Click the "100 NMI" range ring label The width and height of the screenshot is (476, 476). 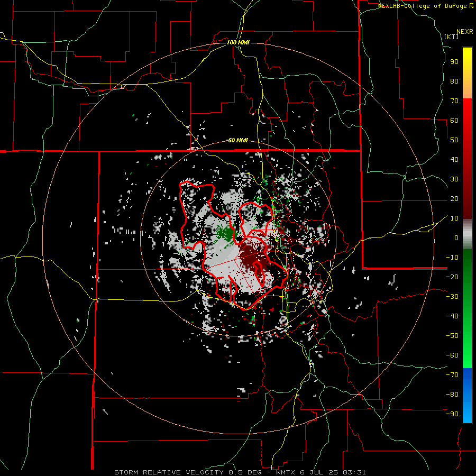(238, 42)
